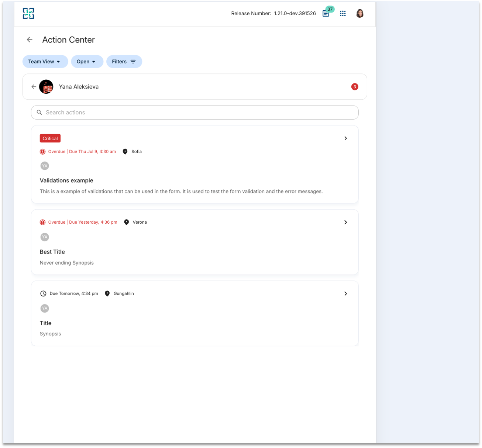Open the apps grid launcher icon
The image size is (482, 448).
[343, 14]
